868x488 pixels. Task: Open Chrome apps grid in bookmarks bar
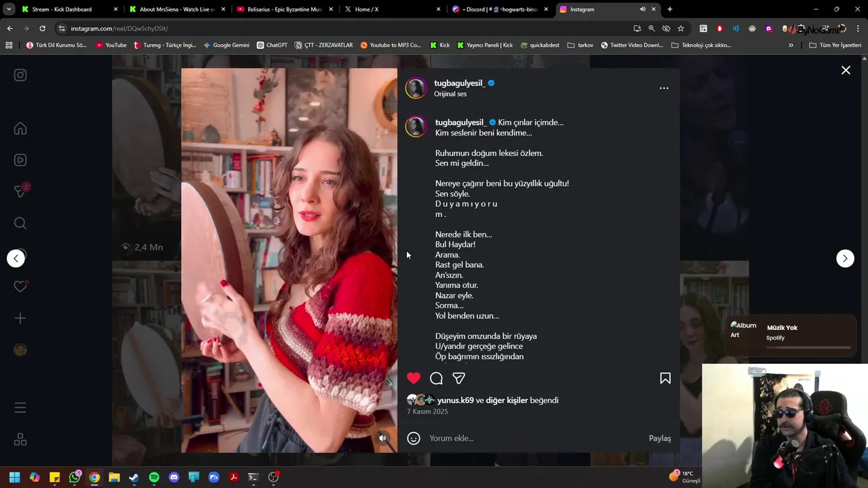[9, 45]
